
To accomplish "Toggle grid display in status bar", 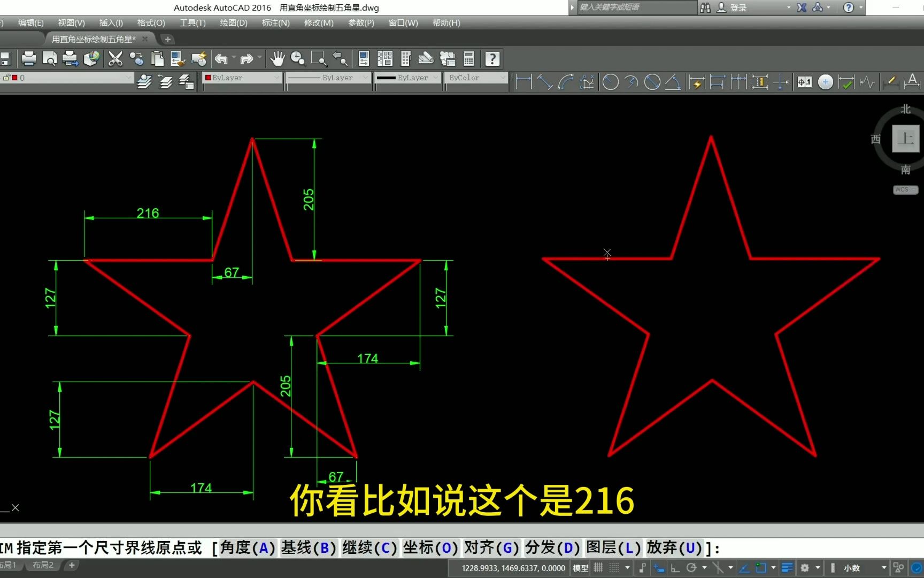I will (x=598, y=567).
